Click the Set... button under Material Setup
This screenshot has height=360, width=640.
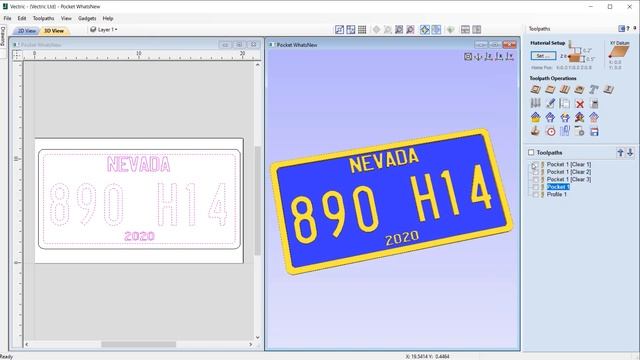point(543,56)
